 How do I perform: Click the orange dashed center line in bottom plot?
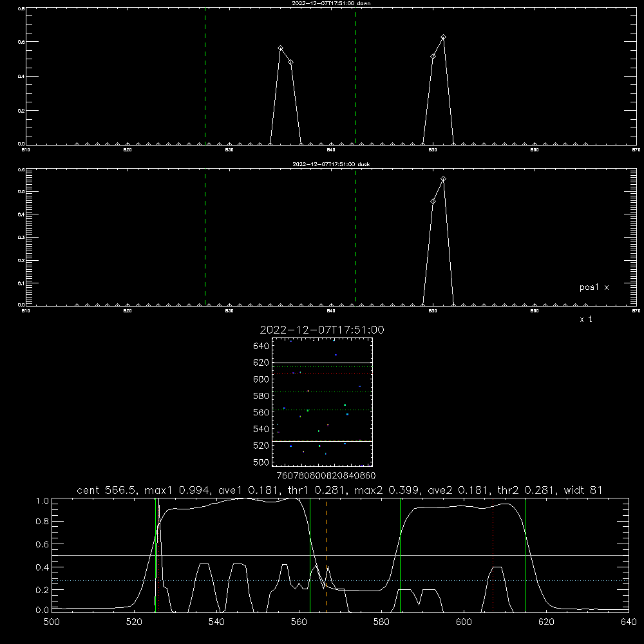pyautogui.click(x=326, y=555)
